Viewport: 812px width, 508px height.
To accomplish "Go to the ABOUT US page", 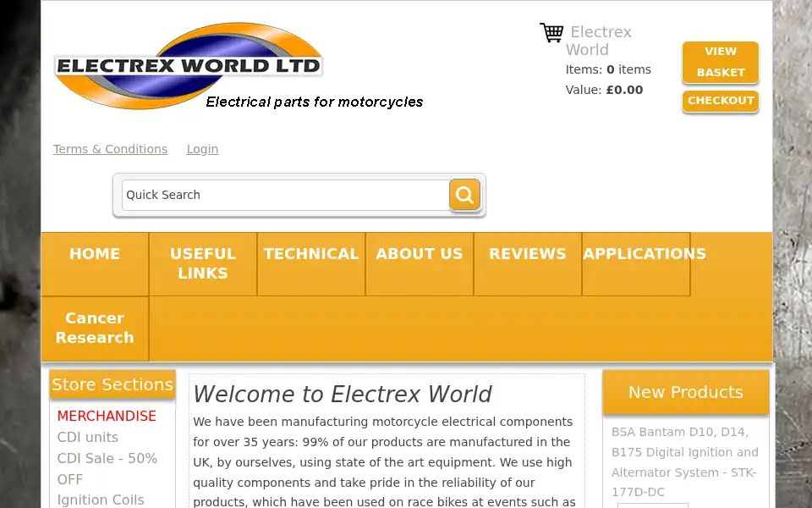I will click(420, 264).
